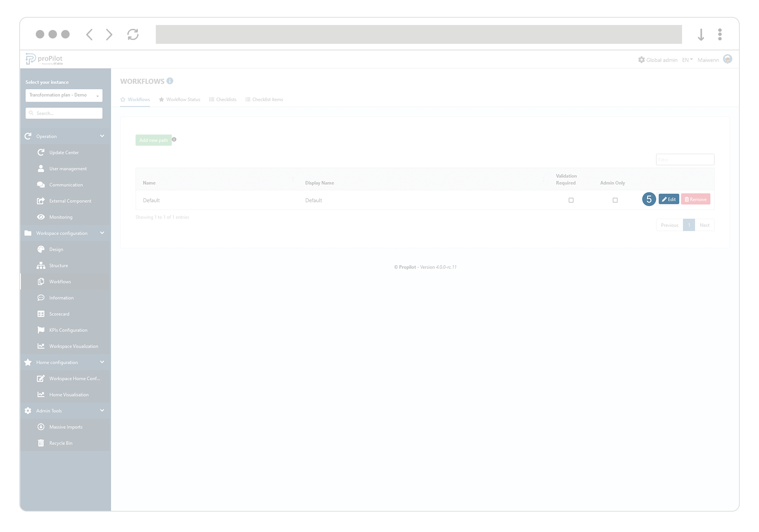Viewport: 759px width, 532px height.
Task: Click the Recycle Bin icon
Action: [41, 443]
